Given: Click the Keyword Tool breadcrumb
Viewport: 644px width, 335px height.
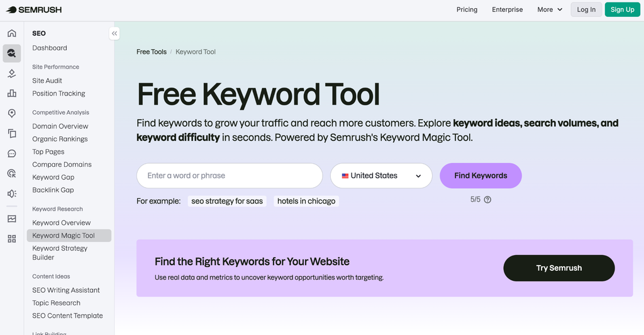Looking at the screenshot, I should pyautogui.click(x=196, y=52).
